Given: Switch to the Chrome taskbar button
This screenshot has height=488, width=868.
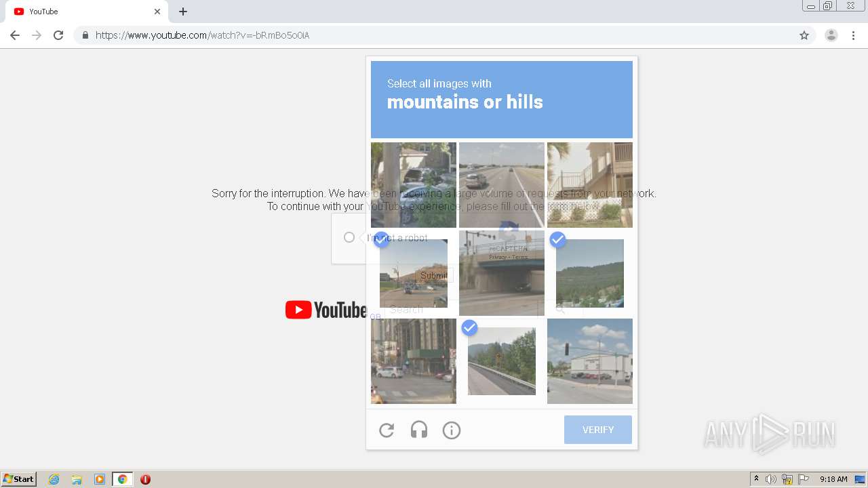Looking at the screenshot, I should (x=122, y=479).
